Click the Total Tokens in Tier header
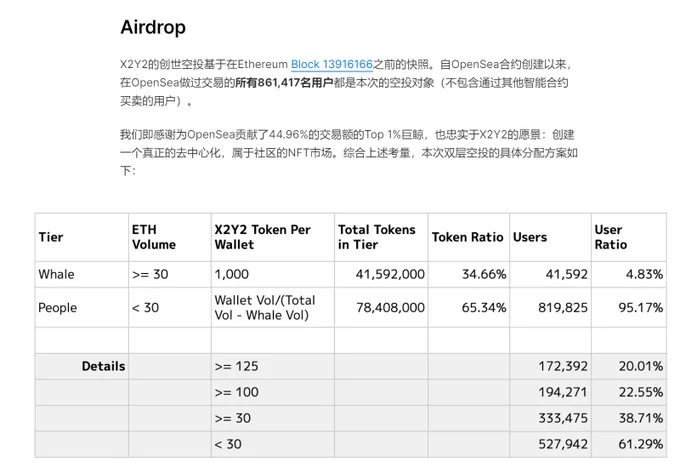 click(381, 237)
